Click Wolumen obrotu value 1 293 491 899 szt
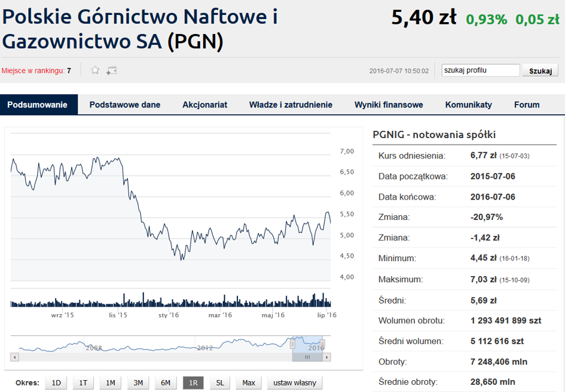565x392 pixels. (506, 320)
